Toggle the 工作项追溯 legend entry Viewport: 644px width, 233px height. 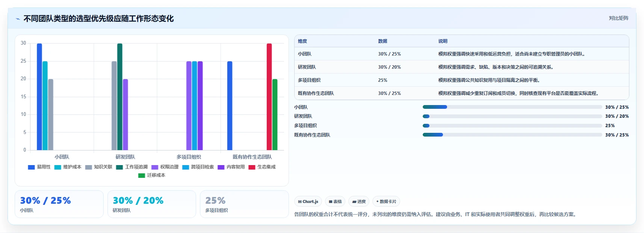pos(132,167)
